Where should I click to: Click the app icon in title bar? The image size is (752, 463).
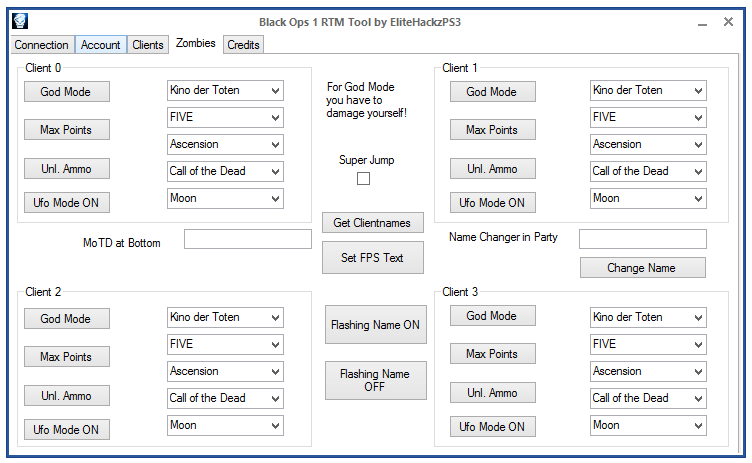coord(20,21)
